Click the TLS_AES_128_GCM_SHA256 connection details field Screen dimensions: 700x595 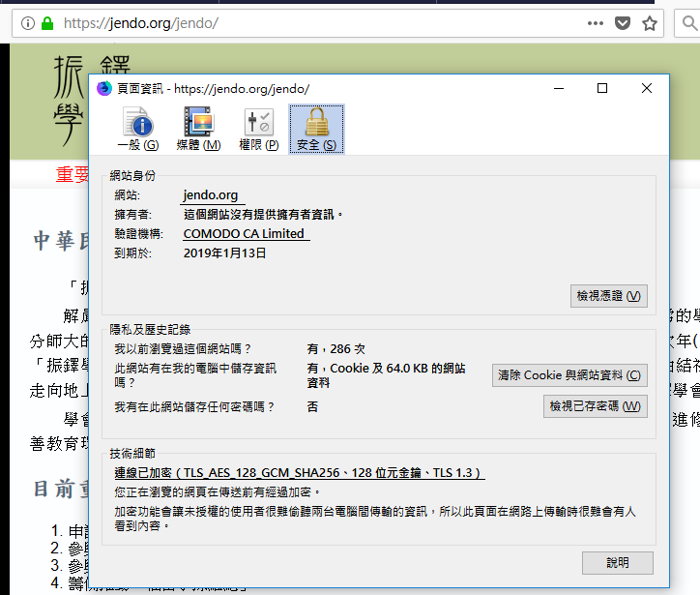pyautogui.click(x=299, y=473)
